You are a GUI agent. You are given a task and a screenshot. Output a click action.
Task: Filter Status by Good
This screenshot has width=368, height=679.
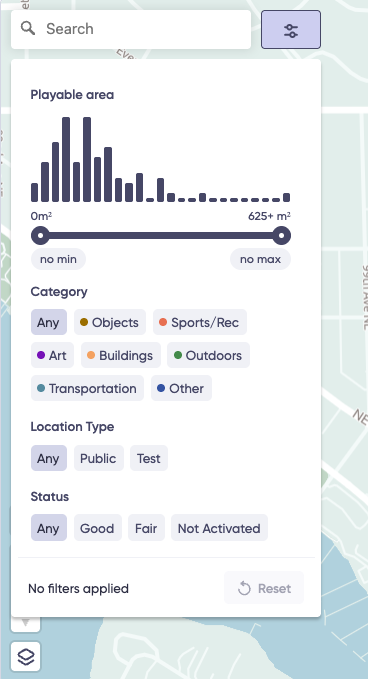tap(98, 528)
